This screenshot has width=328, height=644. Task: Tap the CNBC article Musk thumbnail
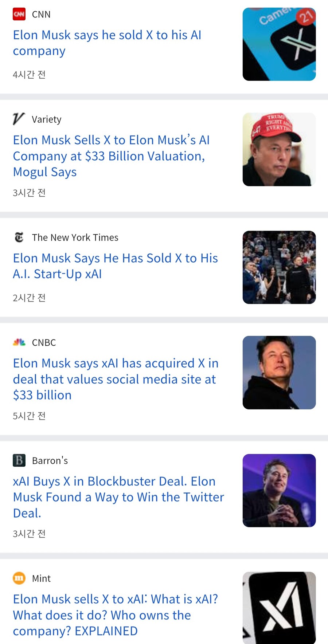coord(279,372)
